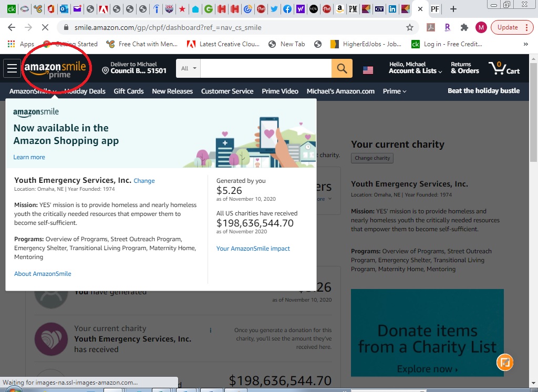
Task: Bookmark this page with star icon
Action: (410, 27)
